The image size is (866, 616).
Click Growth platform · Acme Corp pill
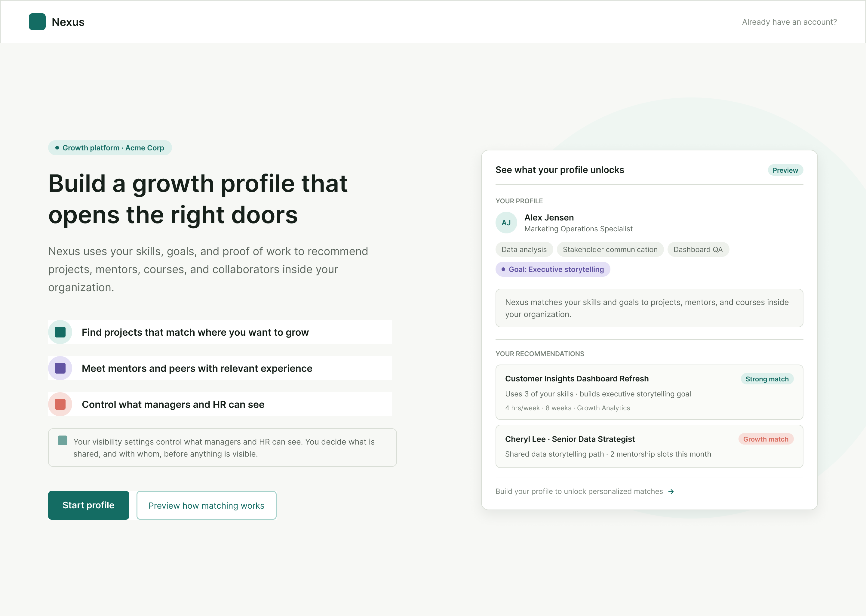tap(110, 148)
